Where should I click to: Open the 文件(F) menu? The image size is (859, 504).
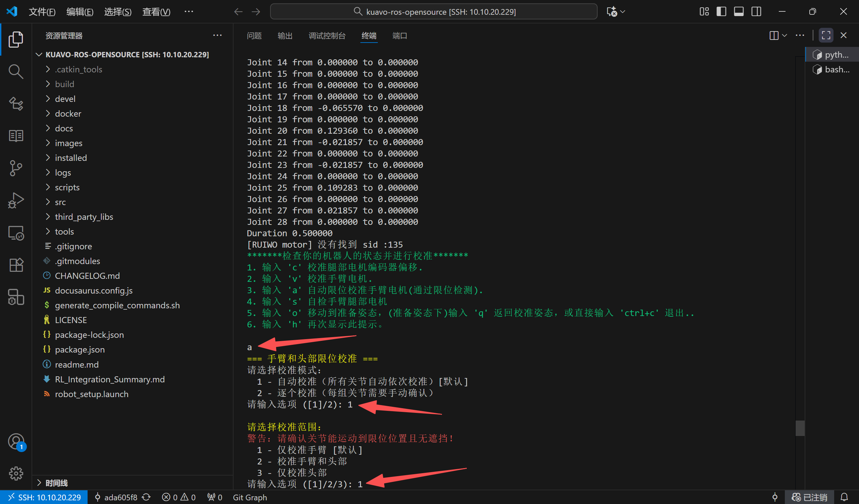[x=42, y=12]
